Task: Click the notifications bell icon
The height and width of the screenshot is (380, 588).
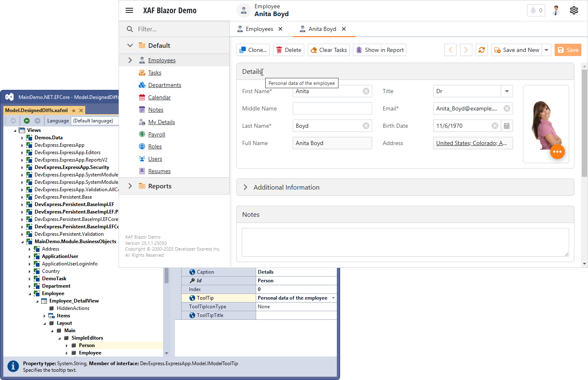Action: 536,10
